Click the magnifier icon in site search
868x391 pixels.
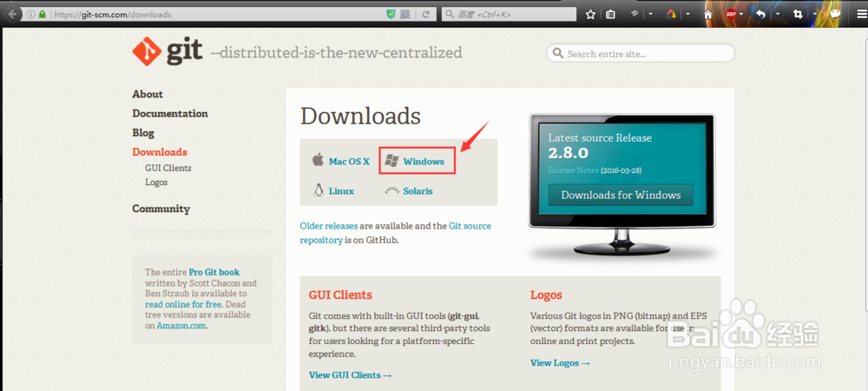[x=559, y=54]
